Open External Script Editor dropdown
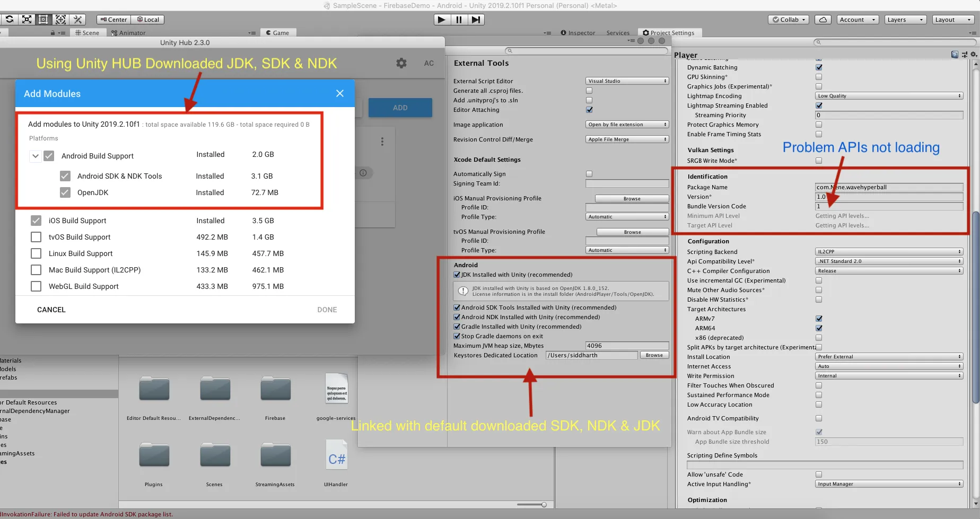The image size is (980, 519). pos(627,81)
